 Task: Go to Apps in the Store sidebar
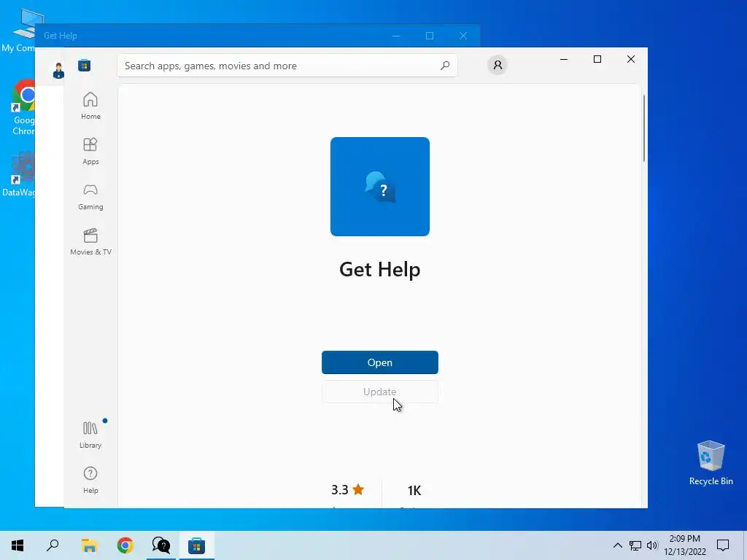point(90,151)
